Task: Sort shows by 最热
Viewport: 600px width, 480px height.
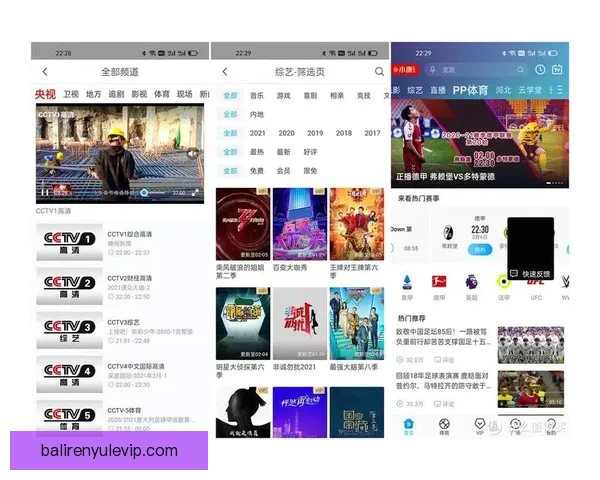Action: pyautogui.click(x=257, y=152)
